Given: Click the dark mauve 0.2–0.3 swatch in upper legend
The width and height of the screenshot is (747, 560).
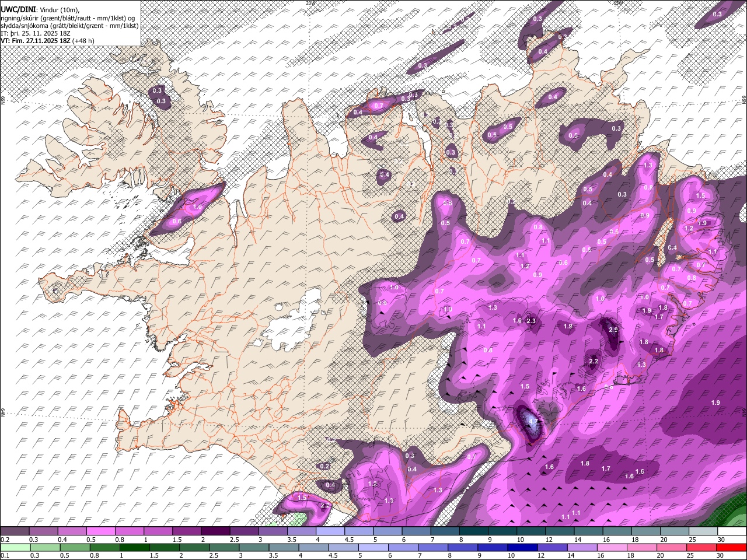Looking at the screenshot, I should [15, 531].
